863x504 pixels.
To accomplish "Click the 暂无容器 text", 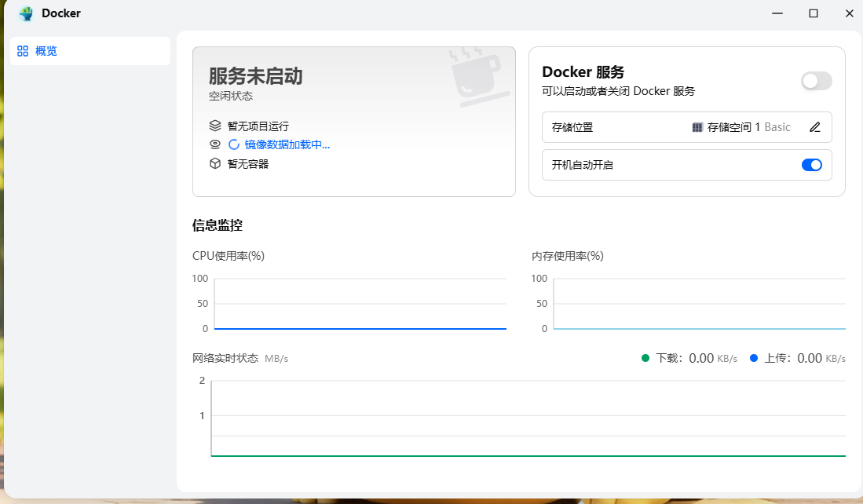I will click(248, 164).
